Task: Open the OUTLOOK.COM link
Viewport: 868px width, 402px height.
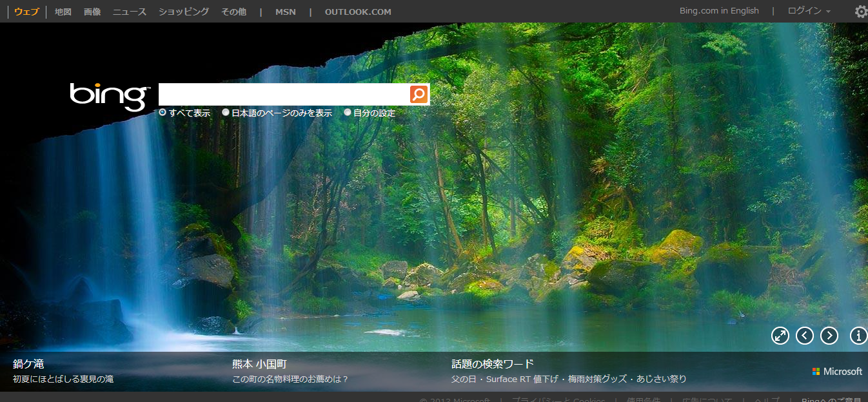Action: point(358,12)
